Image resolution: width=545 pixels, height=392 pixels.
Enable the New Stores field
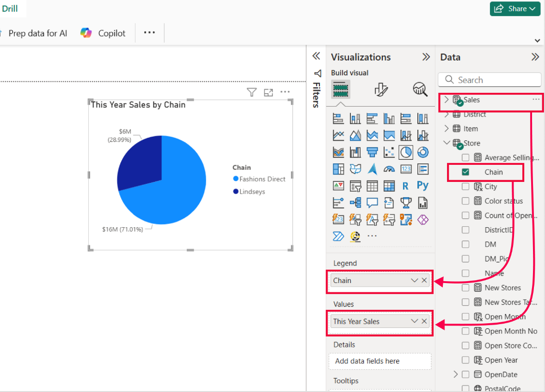tap(465, 287)
